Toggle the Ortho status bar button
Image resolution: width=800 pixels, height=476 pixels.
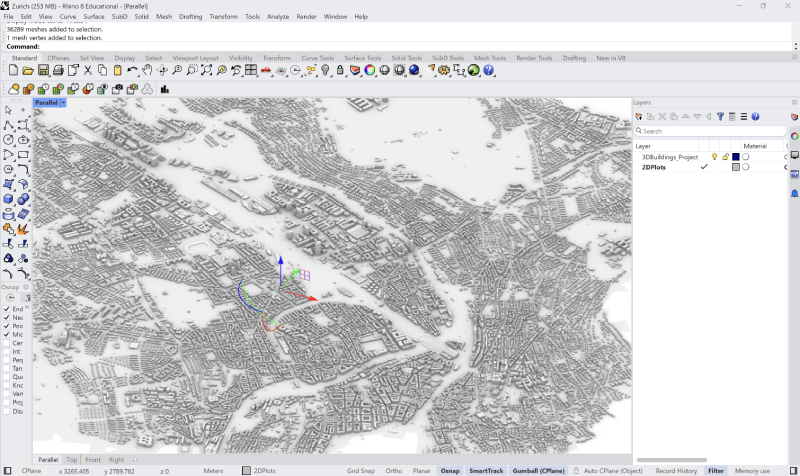point(393,471)
